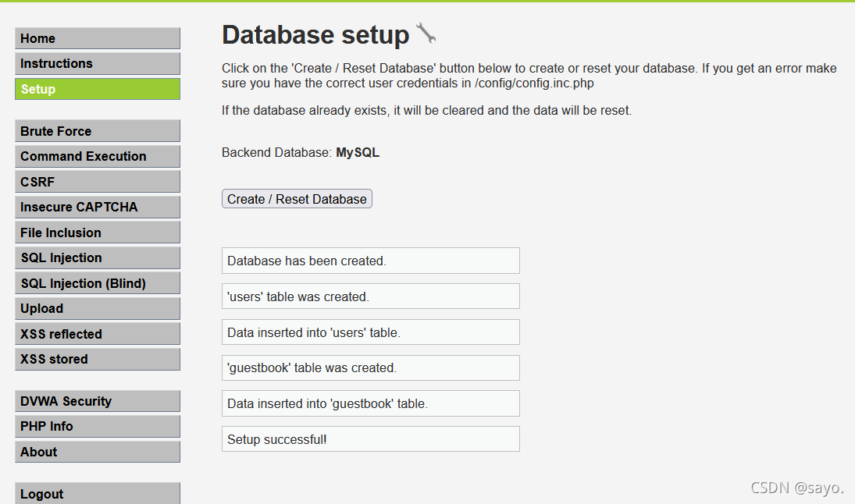Select 'Database has been created.' message
Image resolution: width=855 pixels, height=504 pixels.
pos(371,261)
